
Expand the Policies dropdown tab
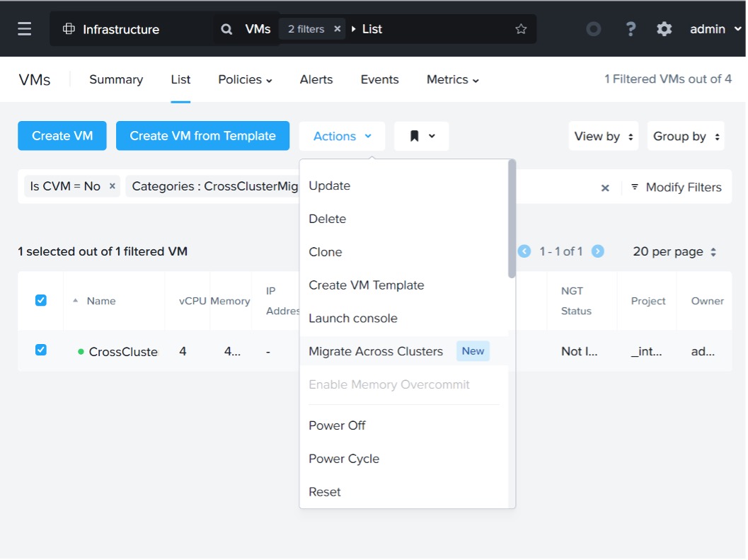click(245, 79)
